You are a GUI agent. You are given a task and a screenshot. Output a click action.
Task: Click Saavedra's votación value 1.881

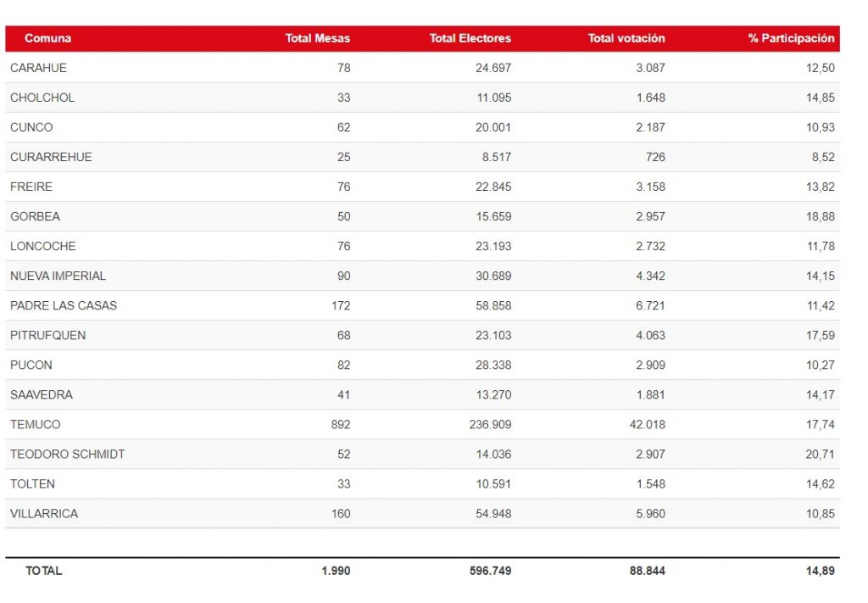[x=650, y=395]
